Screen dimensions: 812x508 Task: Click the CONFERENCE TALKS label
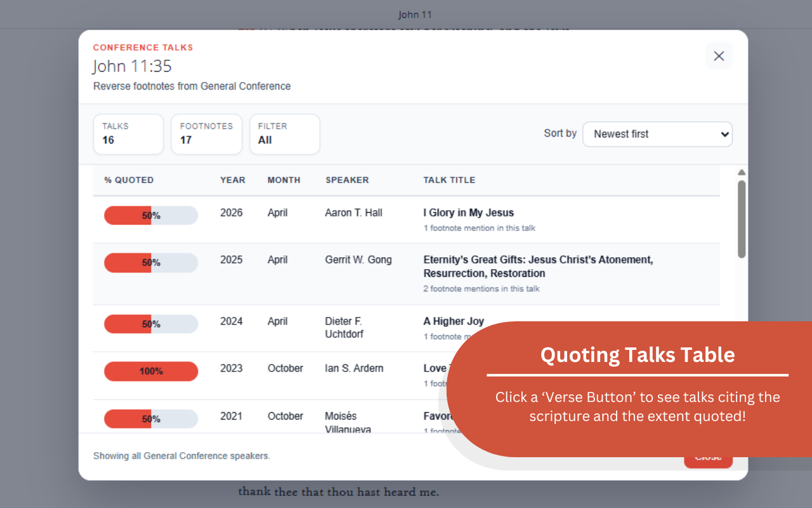143,48
